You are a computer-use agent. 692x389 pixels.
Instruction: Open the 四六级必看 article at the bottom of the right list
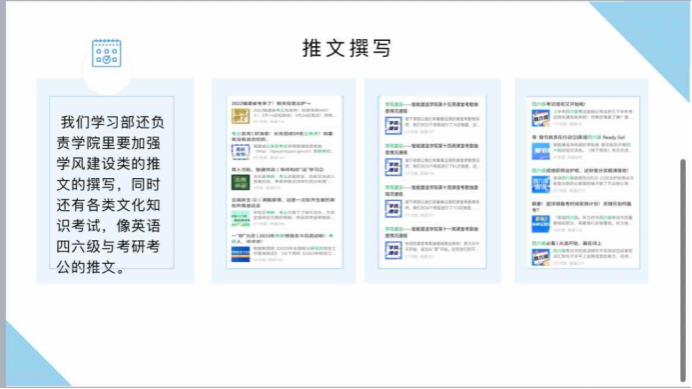[x=566, y=243]
